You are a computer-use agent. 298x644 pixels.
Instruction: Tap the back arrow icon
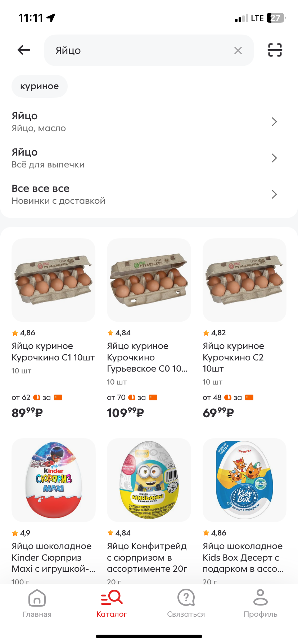tap(24, 50)
